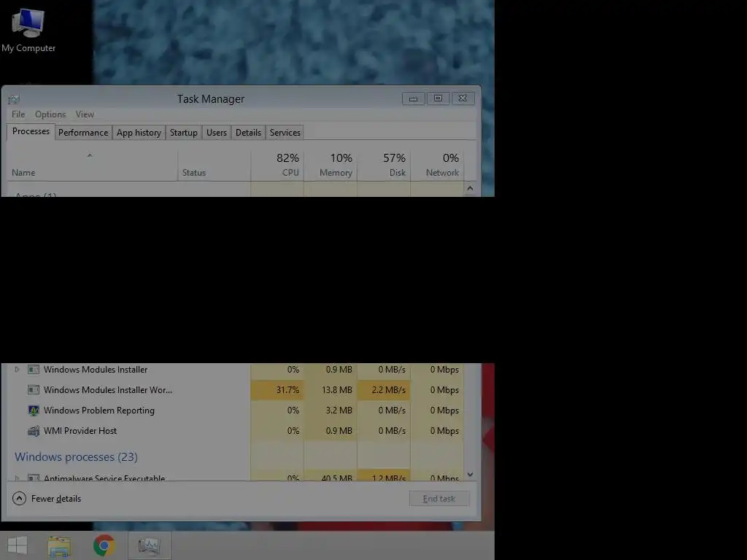Click the 3.2 MB memory cell

click(330, 411)
